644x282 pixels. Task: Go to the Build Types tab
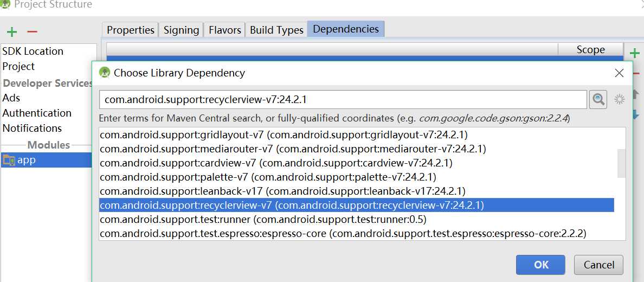[x=276, y=30]
